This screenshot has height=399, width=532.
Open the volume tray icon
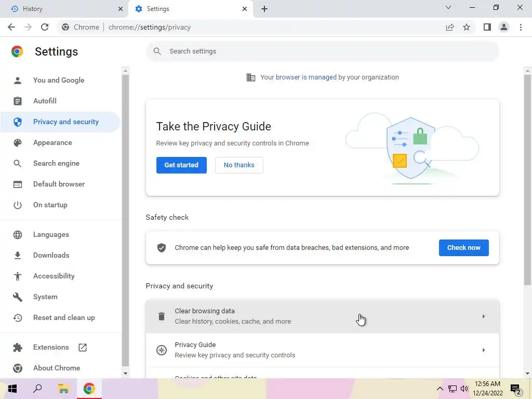(464, 389)
